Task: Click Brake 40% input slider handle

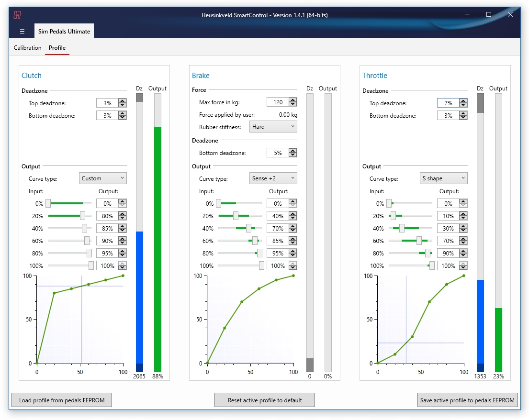Action: coord(248,229)
